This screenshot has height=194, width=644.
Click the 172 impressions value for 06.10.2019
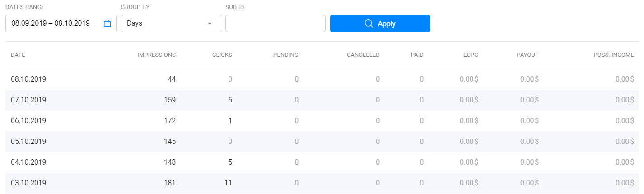pos(170,120)
